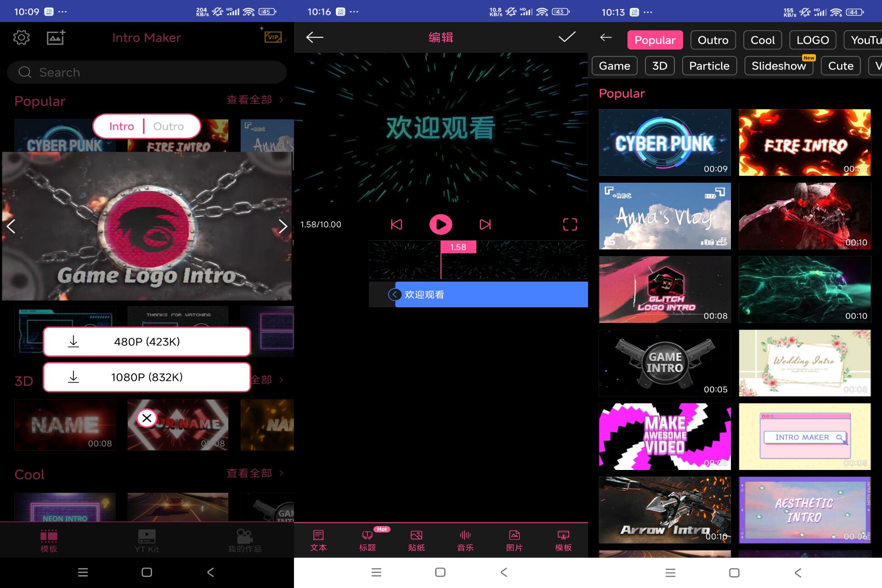Download the 1080P (832K) version

coord(147,377)
